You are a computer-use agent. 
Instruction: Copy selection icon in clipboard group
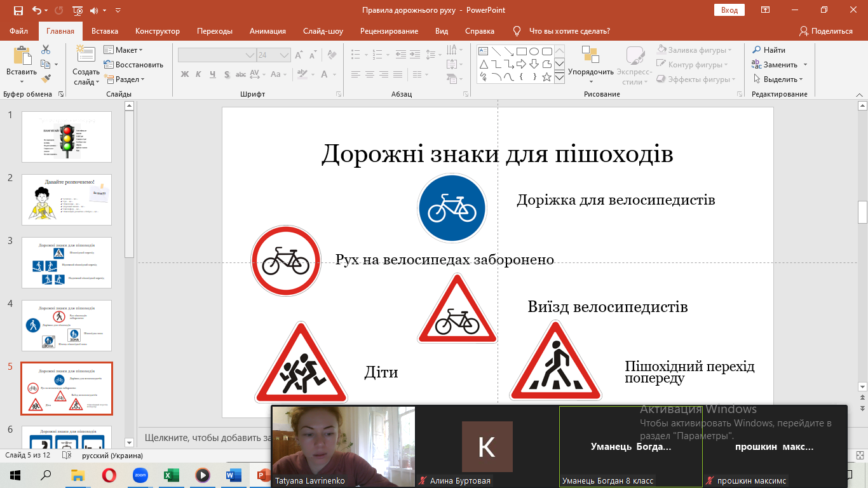coord(46,64)
